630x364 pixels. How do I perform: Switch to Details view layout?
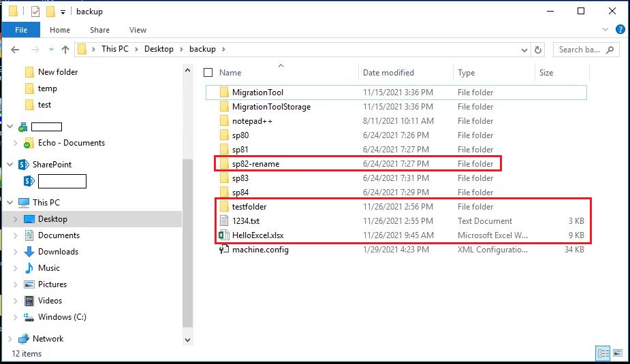pyautogui.click(x=603, y=353)
